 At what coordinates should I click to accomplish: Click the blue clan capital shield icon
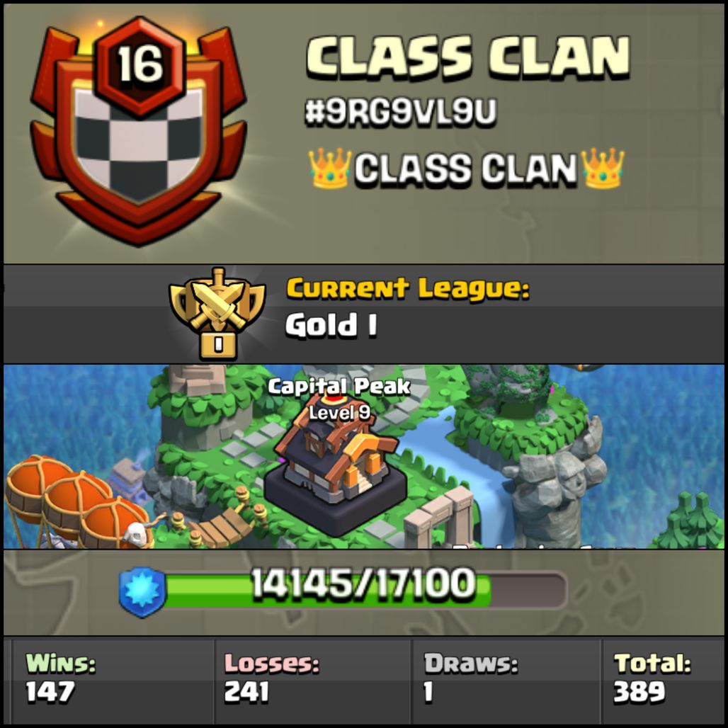[142, 592]
